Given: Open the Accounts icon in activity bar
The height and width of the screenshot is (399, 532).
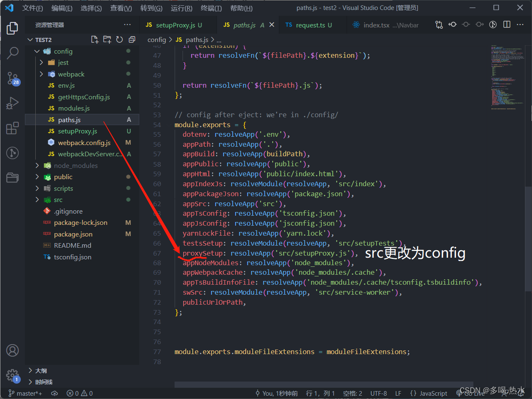Looking at the screenshot, I should coord(12,350).
